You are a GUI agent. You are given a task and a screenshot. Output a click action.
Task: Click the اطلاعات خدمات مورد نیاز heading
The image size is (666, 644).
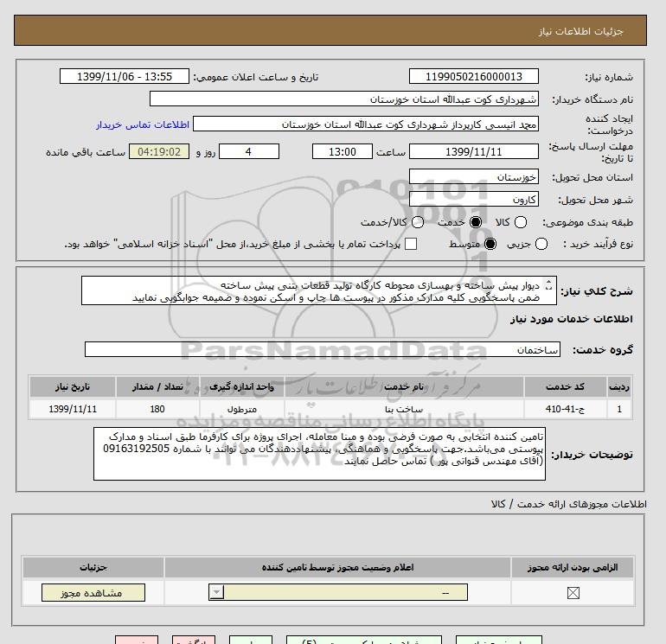pos(571,319)
